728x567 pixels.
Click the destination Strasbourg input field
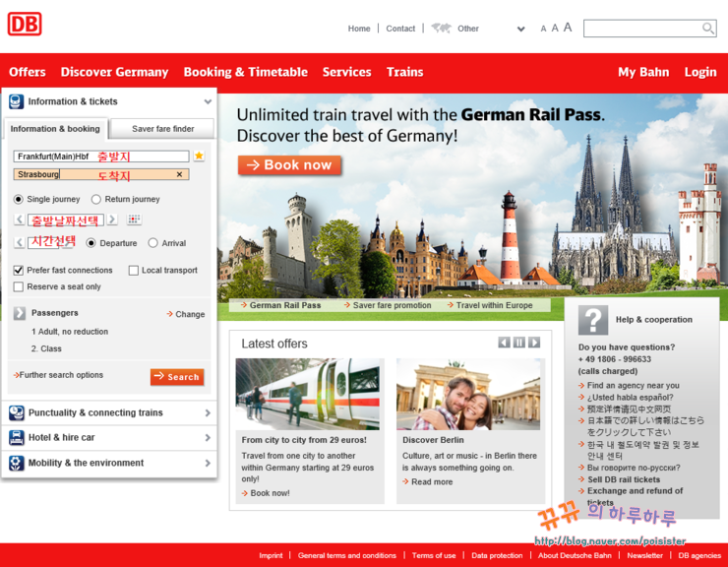click(x=101, y=174)
